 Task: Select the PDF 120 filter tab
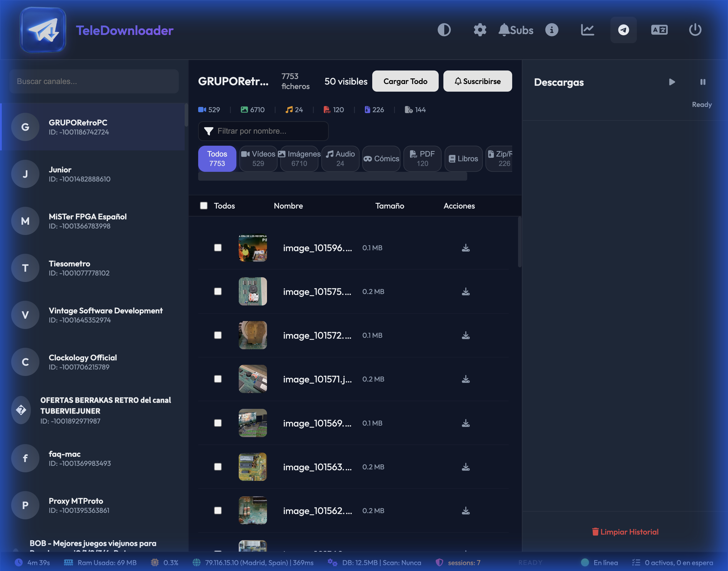422,158
